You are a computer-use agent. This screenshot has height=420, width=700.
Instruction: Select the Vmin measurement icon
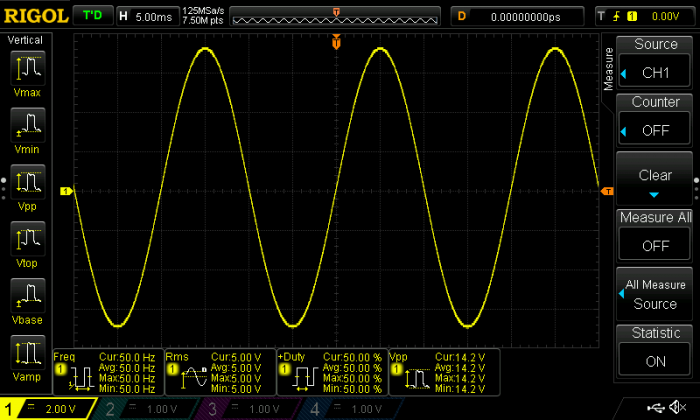point(28,126)
